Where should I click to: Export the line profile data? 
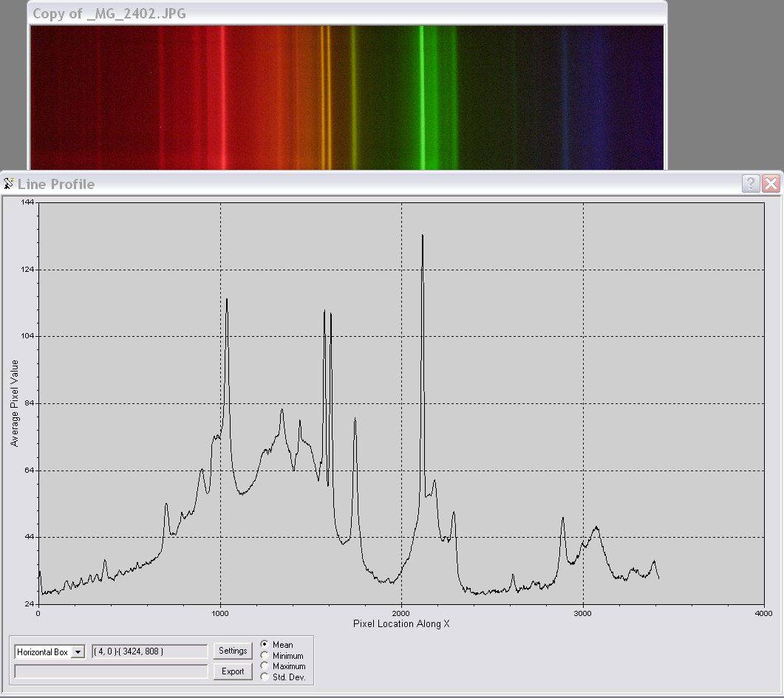233,671
